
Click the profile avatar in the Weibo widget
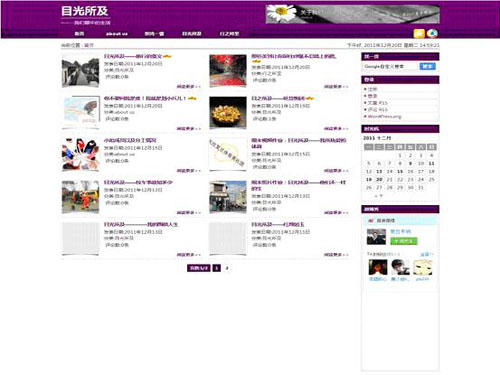point(376,237)
